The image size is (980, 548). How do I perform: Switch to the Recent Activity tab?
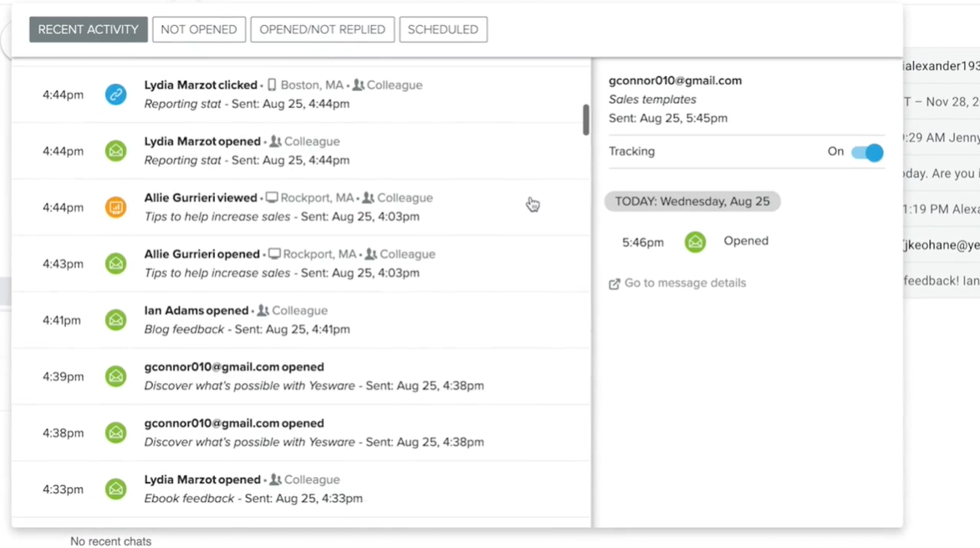tap(88, 29)
